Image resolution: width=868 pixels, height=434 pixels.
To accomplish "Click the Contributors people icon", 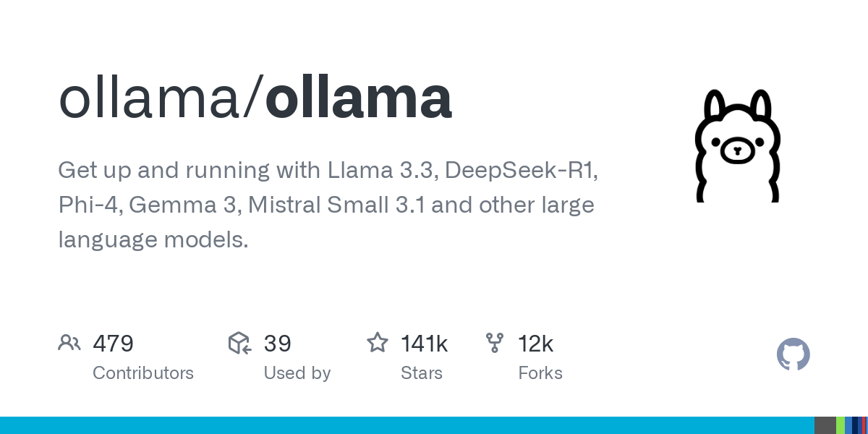I will coord(69,343).
